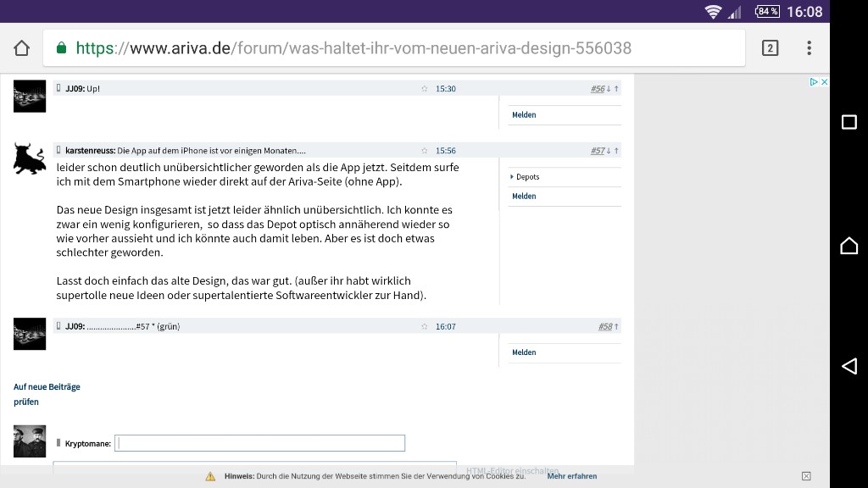The width and height of the screenshot is (868, 488).
Task: Open Android recent apps square button
Action: point(849,122)
